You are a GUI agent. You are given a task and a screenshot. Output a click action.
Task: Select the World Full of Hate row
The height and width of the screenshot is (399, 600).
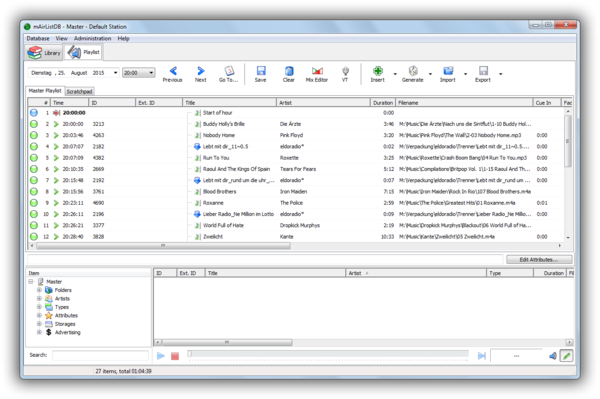click(x=296, y=225)
